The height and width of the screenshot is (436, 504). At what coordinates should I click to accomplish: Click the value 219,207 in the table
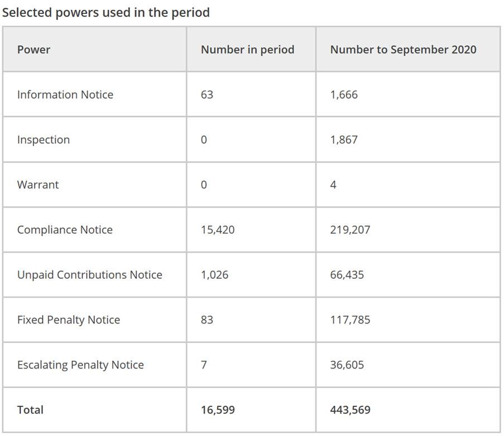coord(350,230)
